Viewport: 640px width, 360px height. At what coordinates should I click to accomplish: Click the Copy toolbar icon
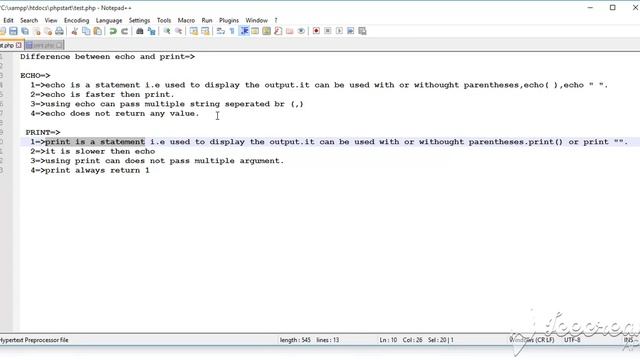[86, 31]
